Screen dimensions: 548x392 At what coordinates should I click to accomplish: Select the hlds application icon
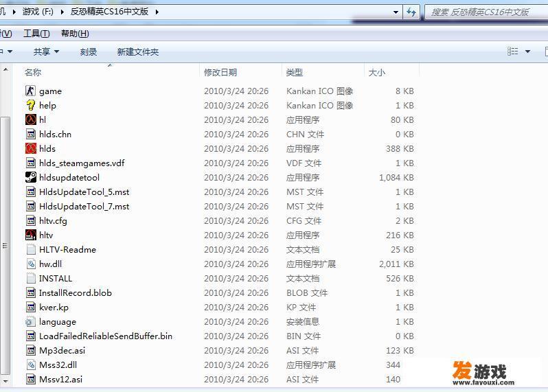click(30, 148)
